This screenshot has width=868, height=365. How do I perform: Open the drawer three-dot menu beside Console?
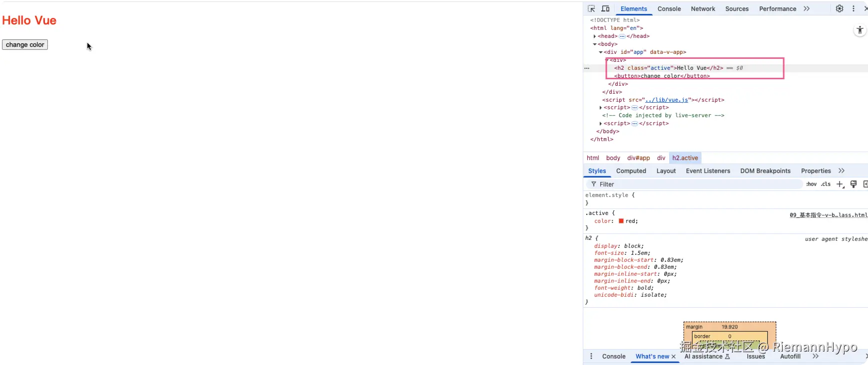pos(591,356)
